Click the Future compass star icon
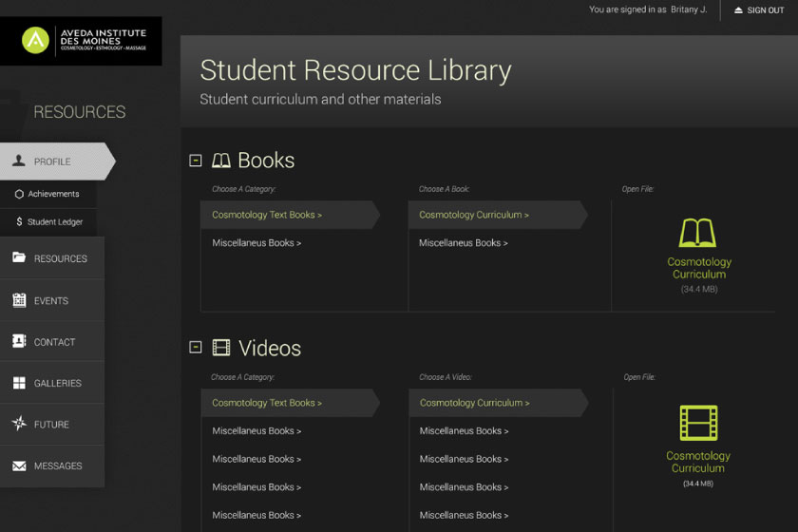This screenshot has width=798, height=532. tap(19, 423)
